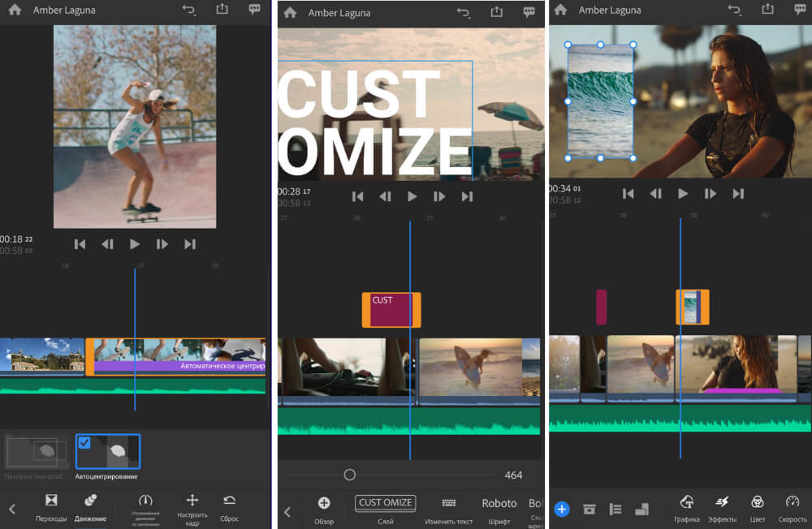The image size is (812, 529).
Task: Open the share icon on the wave overlay screen
Action: (767, 9)
